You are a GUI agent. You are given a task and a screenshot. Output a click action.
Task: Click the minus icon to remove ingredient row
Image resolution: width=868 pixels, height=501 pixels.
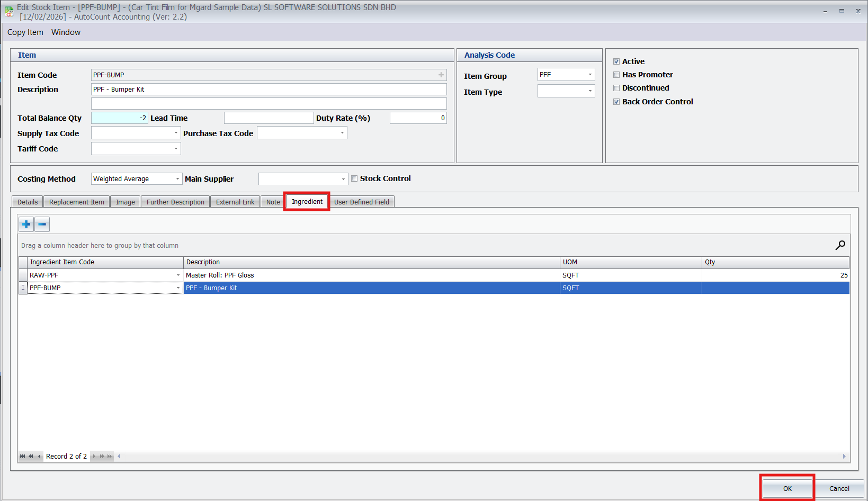tap(42, 225)
